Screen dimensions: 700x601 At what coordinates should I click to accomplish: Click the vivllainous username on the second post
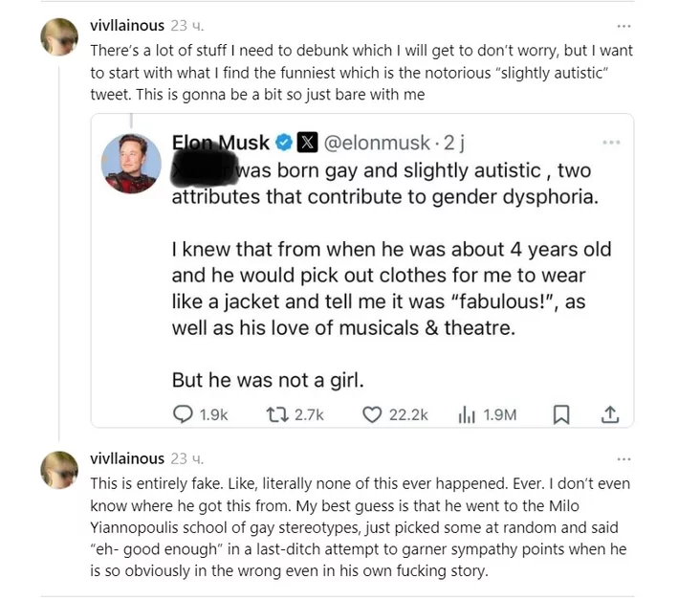click(127, 459)
